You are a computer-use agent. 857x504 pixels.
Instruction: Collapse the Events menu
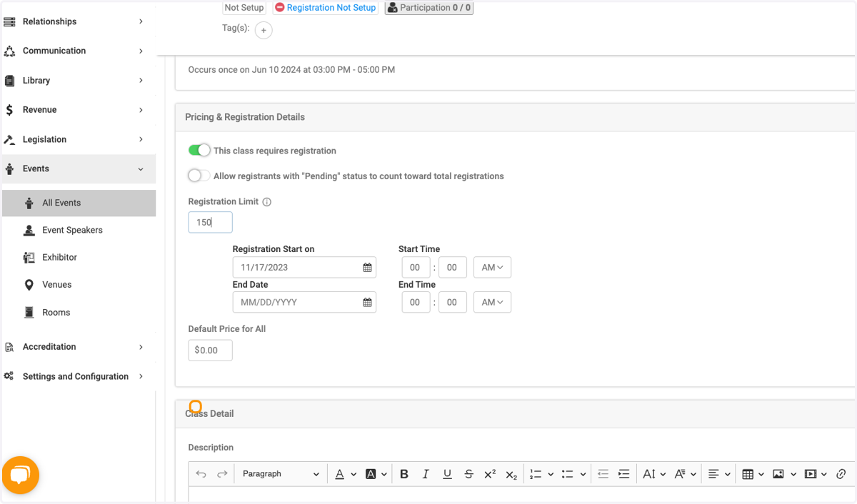[x=79, y=169]
